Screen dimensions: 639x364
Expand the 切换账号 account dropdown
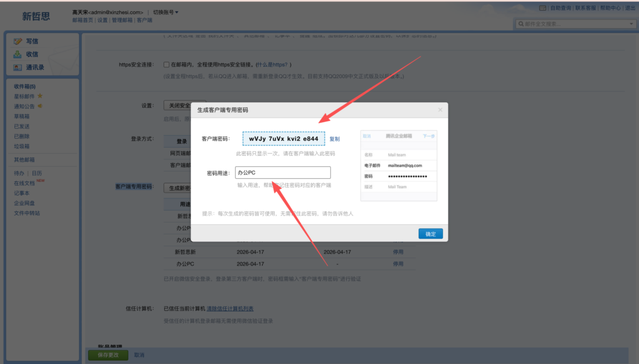pos(166,12)
